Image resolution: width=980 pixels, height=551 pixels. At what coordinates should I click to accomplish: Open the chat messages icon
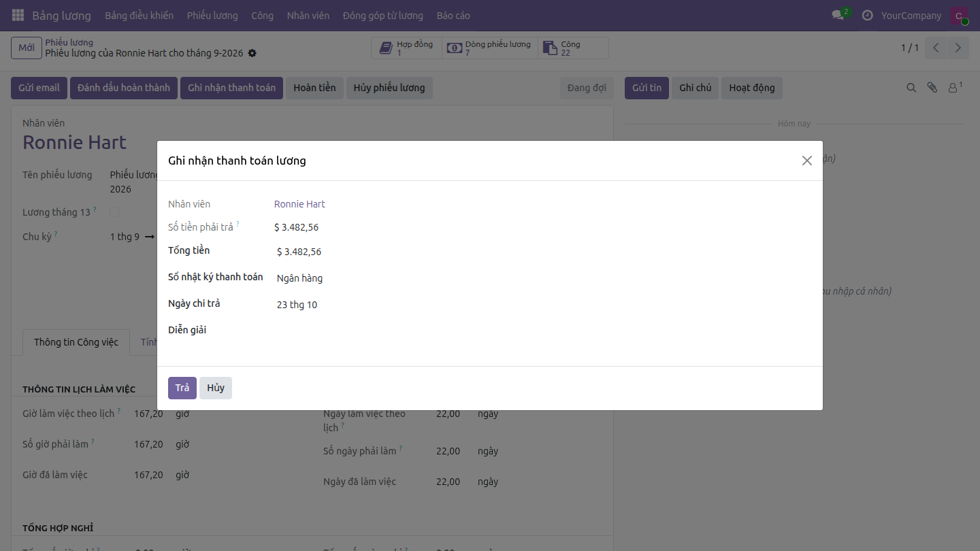838,15
